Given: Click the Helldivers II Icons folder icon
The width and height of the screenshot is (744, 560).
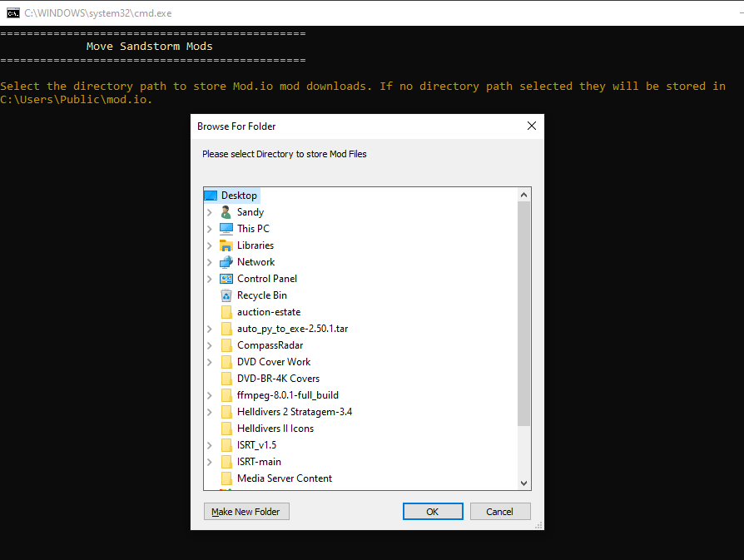Looking at the screenshot, I should [227, 428].
